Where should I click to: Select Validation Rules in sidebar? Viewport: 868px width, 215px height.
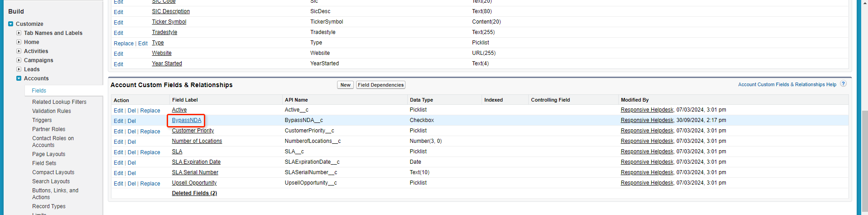click(52, 111)
